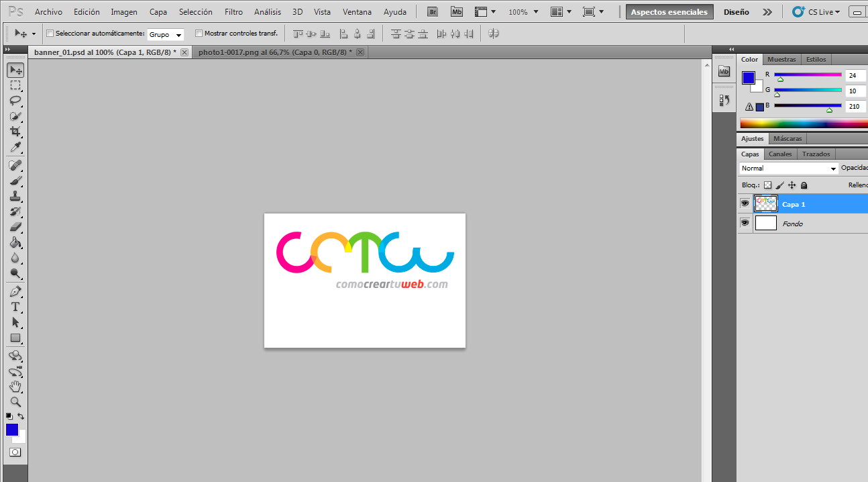
Task: Open the Normal blend mode dropdown
Action: (x=789, y=168)
